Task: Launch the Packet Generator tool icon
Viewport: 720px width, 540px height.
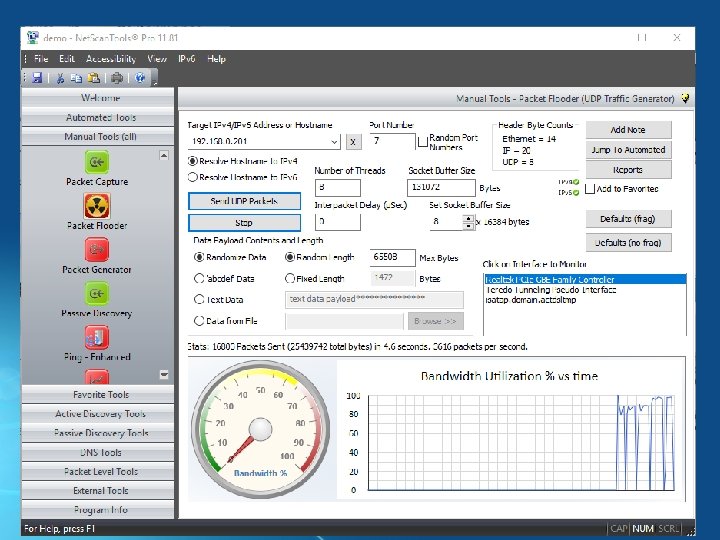Action: [97, 249]
